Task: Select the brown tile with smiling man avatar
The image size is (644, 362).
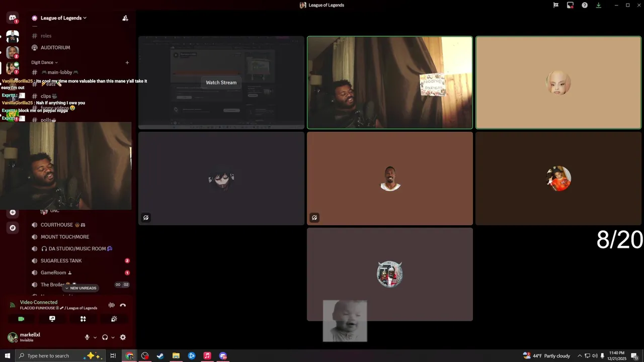Action: (390, 178)
